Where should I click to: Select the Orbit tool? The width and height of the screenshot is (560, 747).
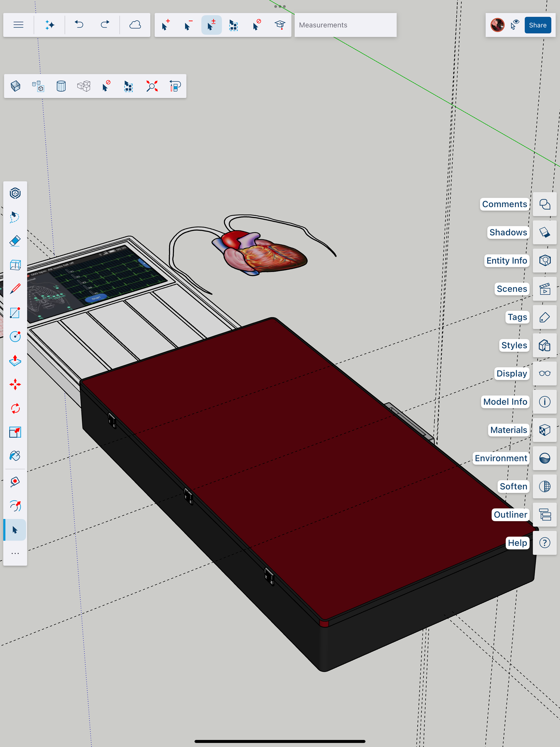click(15, 506)
